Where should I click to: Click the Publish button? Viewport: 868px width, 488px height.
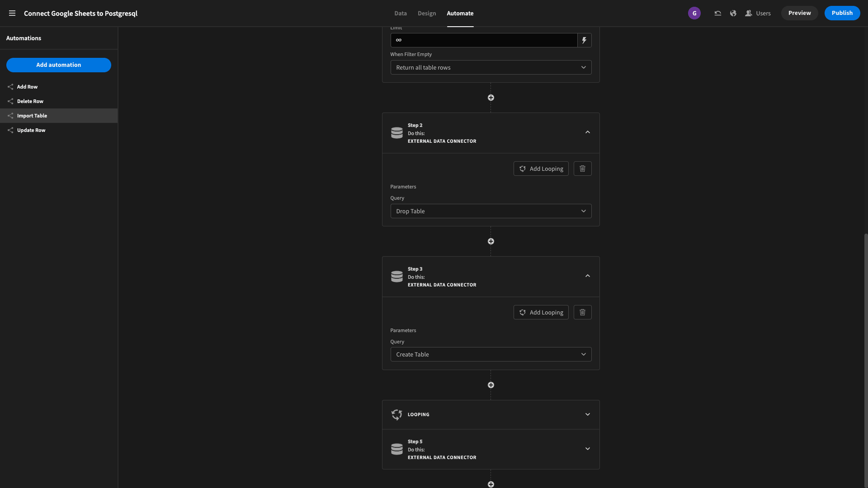tap(842, 13)
